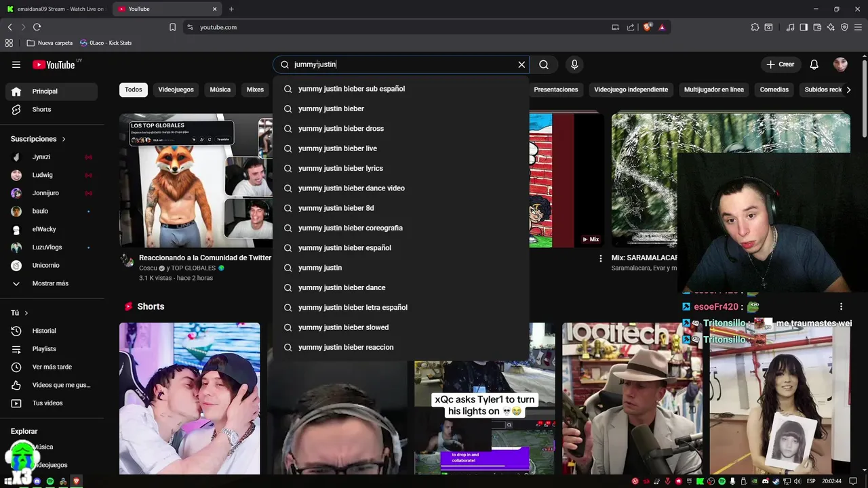Select the Comedias filter chip

click(x=774, y=89)
